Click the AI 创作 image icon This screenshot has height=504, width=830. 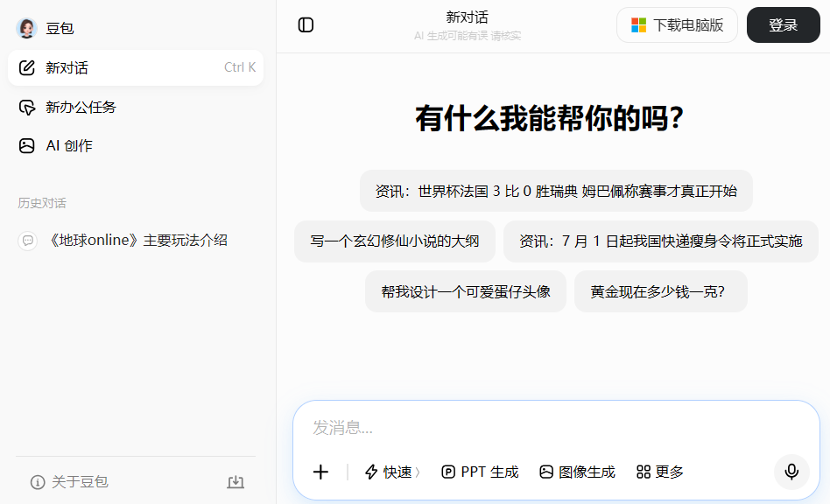tap(27, 146)
